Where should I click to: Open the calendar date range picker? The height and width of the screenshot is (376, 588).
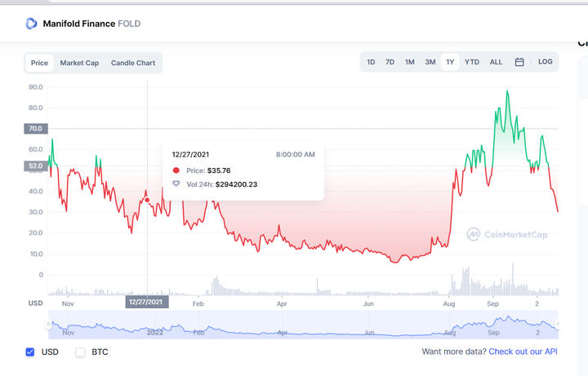(x=519, y=62)
